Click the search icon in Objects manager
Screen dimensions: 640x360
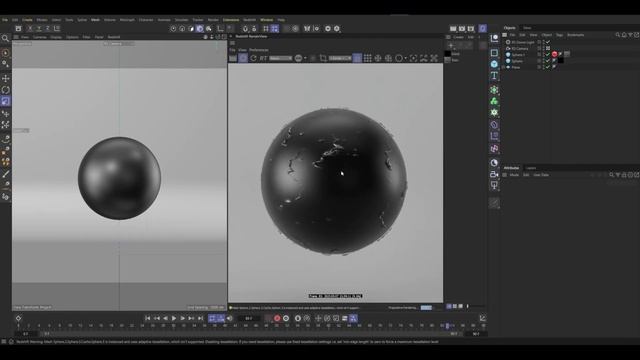[618, 35]
